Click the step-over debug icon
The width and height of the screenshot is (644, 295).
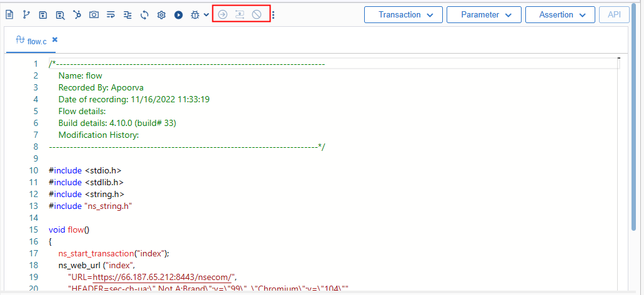[x=239, y=15]
